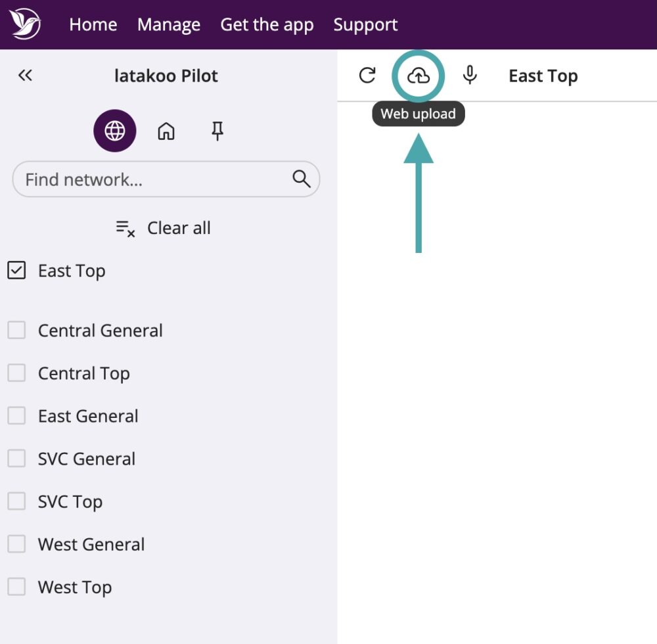Show home networks via house icon

point(166,131)
